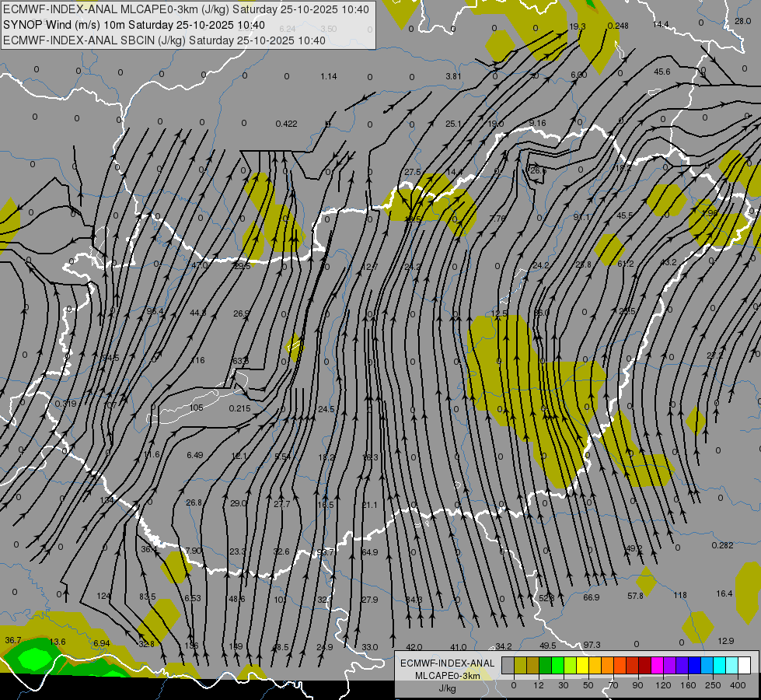
Task: Select the pale cyan swatch left of 400
Action: coord(732,666)
